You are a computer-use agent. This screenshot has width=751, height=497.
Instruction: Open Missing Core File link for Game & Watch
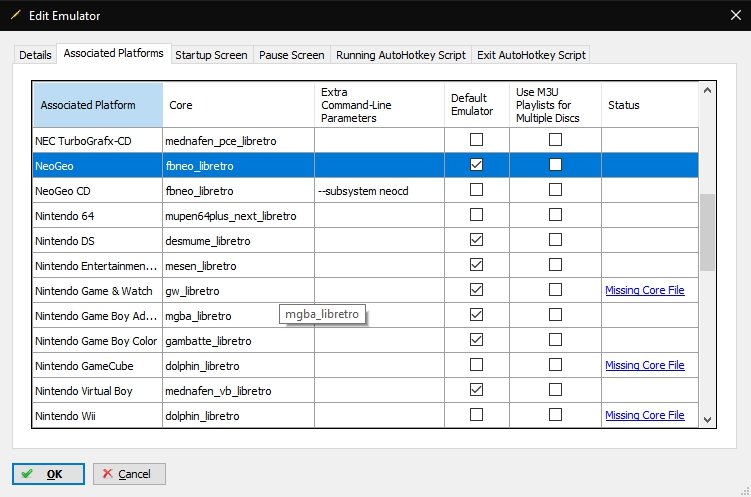pos(645,290)
